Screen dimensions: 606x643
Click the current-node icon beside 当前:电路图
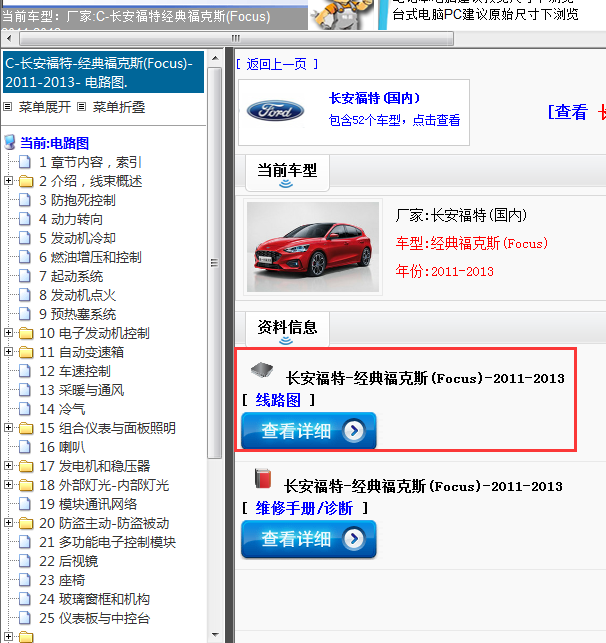click(10, 142)
